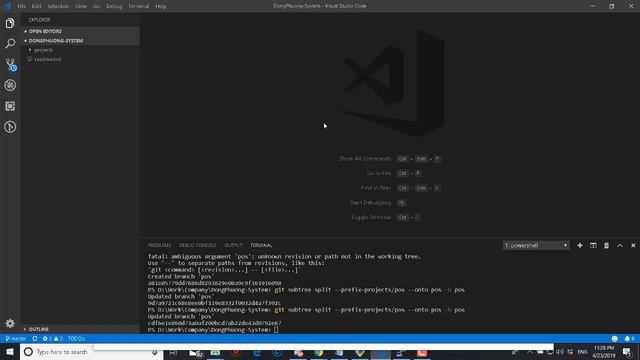Viewport: 640px width, 360px height.
Task: Switch to the Debug Console tab
Action: pos(198,245)
